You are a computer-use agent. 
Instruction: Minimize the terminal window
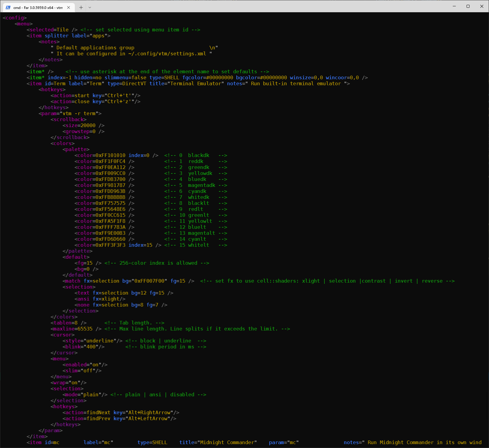pos(454,6)
